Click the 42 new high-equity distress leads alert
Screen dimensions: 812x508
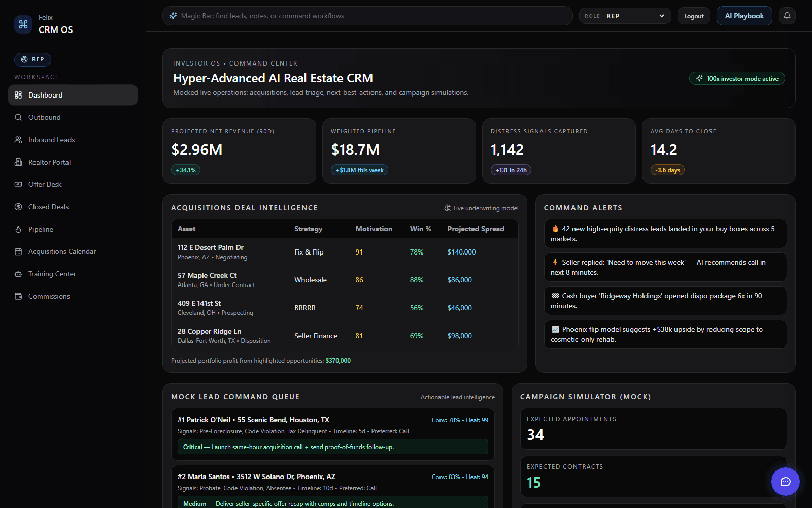click(x=665, y=234)
